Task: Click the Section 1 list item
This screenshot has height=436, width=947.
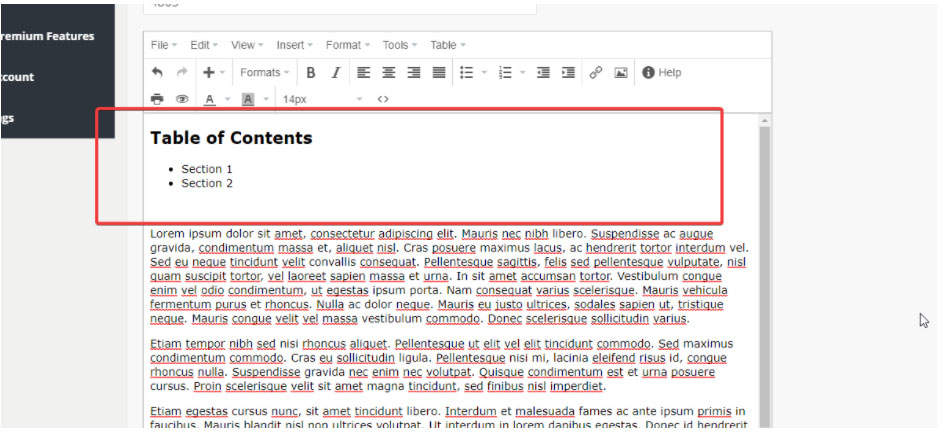Action: pos(207,169)
